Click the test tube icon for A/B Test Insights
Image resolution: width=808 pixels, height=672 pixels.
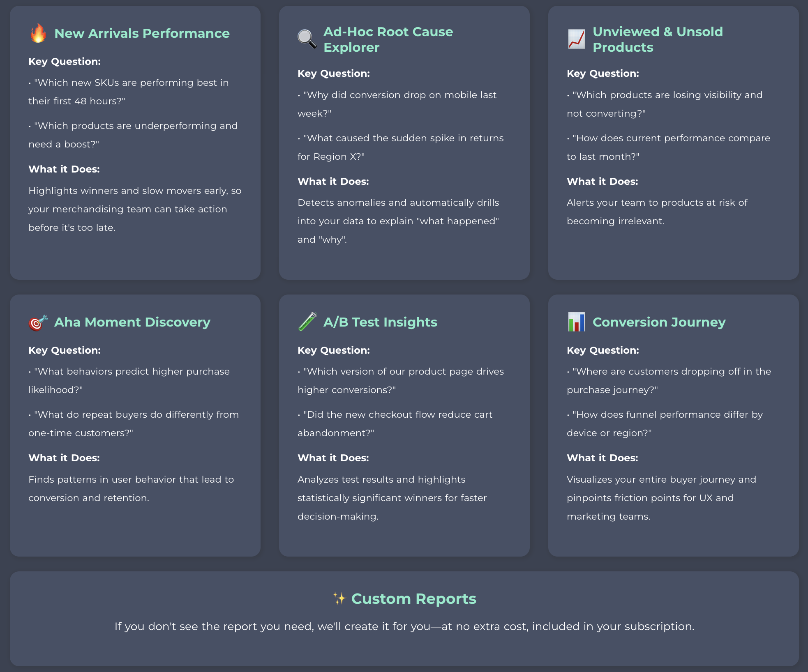coord(307,322)
